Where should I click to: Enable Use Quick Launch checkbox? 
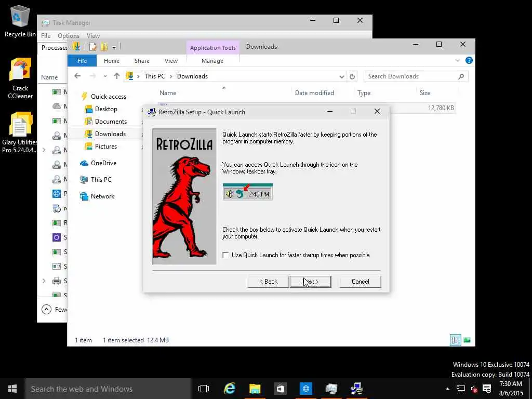pyautogui.click(x=225, y=255)
